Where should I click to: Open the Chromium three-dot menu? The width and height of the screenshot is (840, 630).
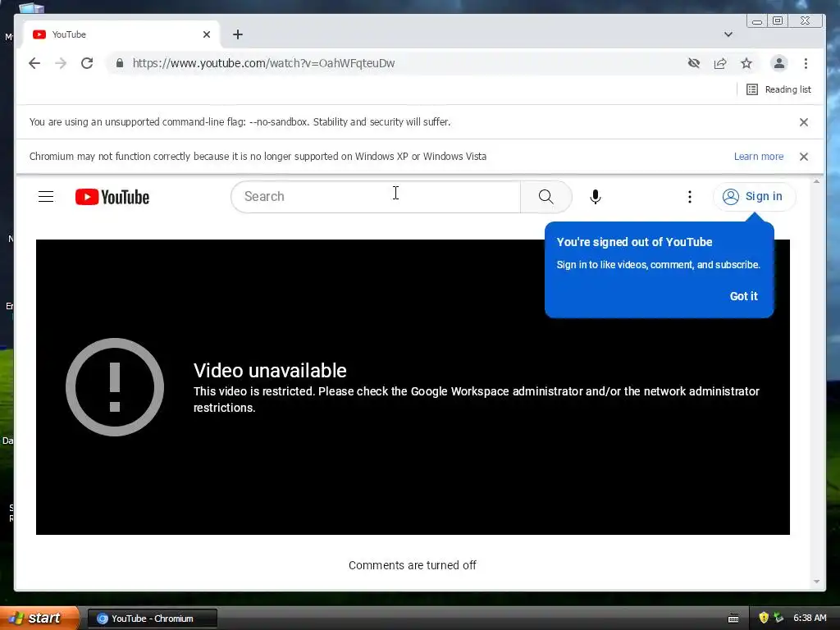click(806, 63)
